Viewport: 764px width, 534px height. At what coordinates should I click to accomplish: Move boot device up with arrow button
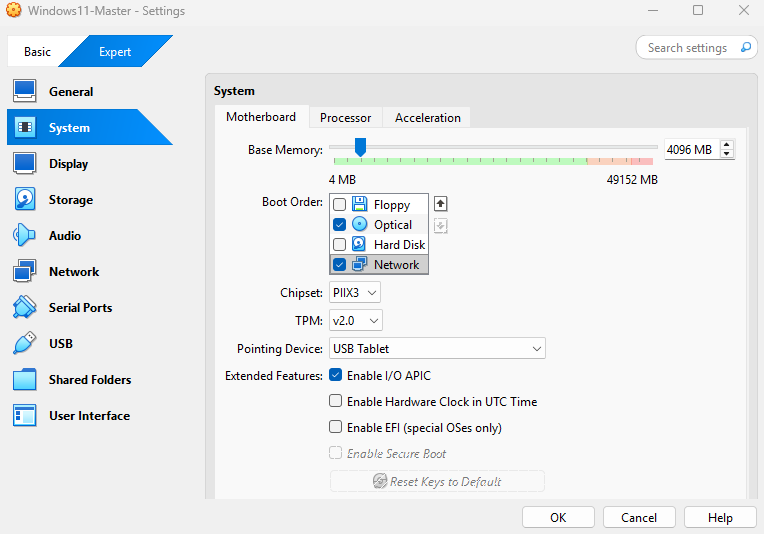[x=440, y=204]
